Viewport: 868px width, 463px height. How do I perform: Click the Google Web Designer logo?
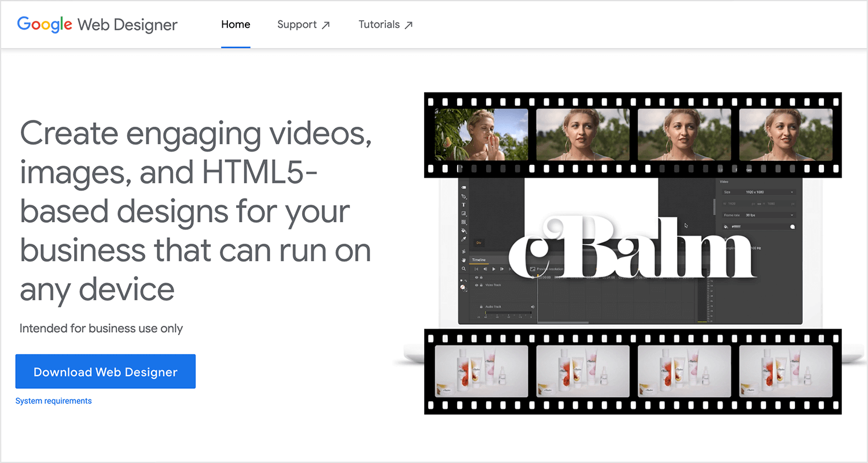[x=97, y=24]
